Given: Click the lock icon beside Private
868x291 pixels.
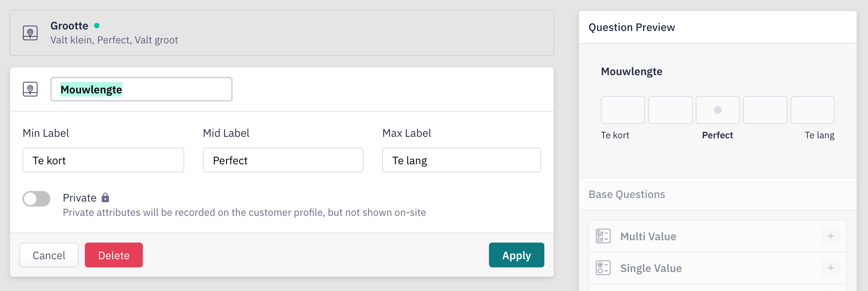Looking at the screenshot, I should tap(105, 198).
